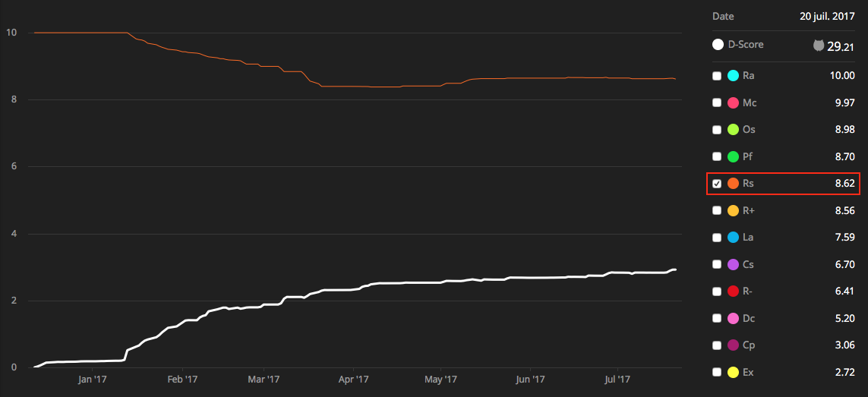
Task: Click the magenta Cp color dot
Action: (x=734, y=345)
